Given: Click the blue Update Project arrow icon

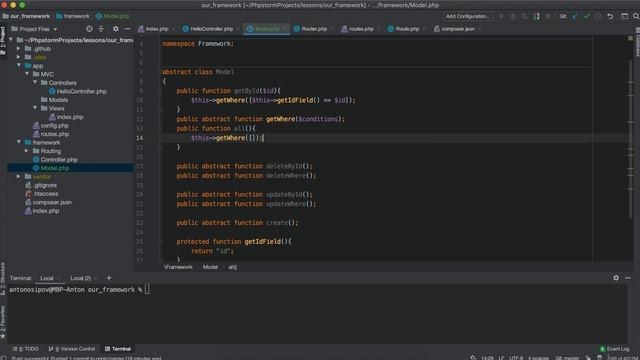Looking at the screenshot, I should click(575, 16).
